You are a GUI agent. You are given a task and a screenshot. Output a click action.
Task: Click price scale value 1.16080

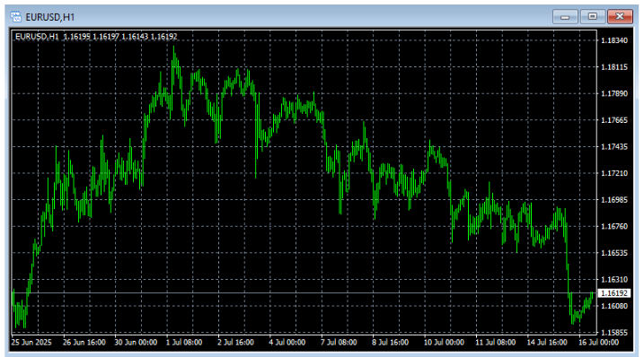pyautogui.click(x=614, y=306)
